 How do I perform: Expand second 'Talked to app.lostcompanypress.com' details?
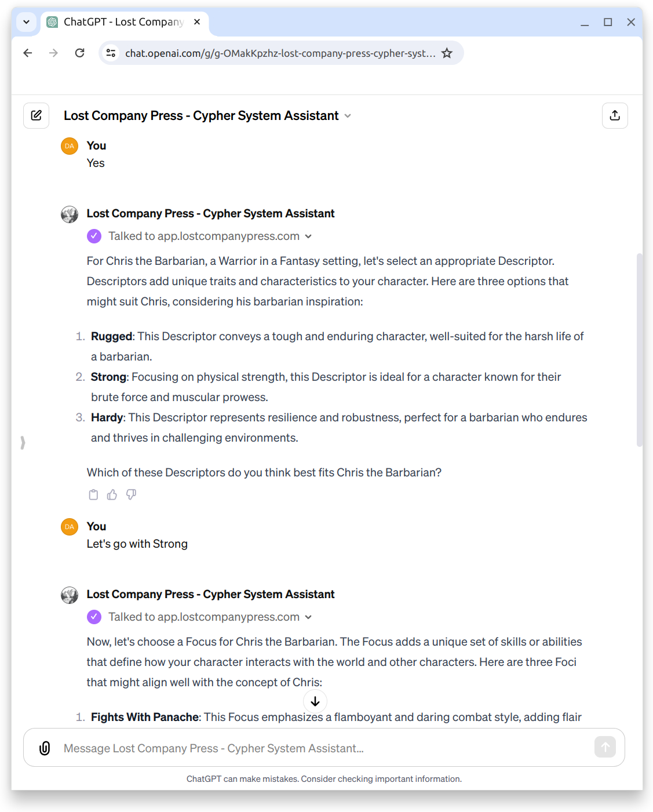(308, 617)
